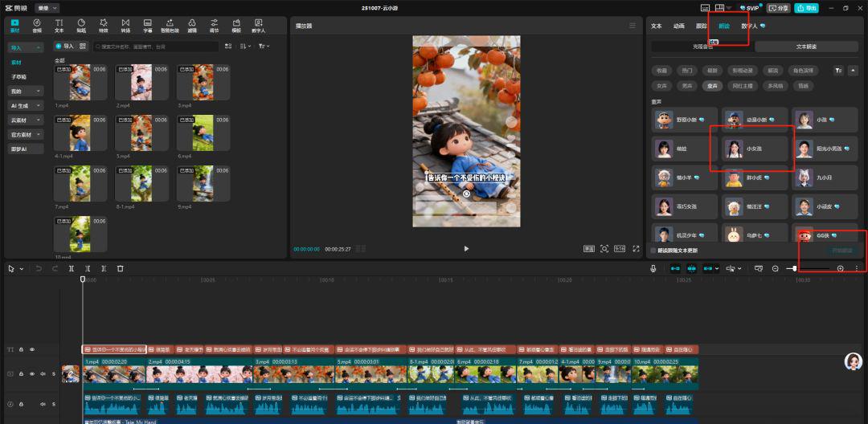This screenshot has height=424, width=868.
Task: Switch to the 文本 tab in right panel
Action: pos(656,26)
